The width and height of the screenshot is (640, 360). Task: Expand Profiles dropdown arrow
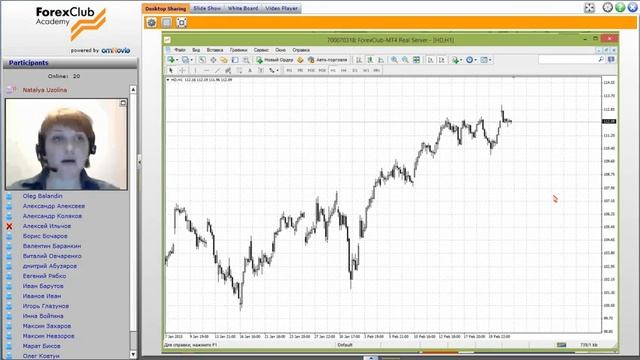tap(191, 60)
